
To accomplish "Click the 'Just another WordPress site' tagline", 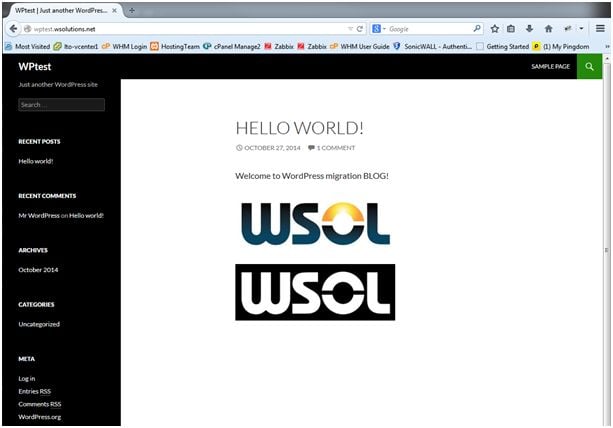I will pos(58,84).
